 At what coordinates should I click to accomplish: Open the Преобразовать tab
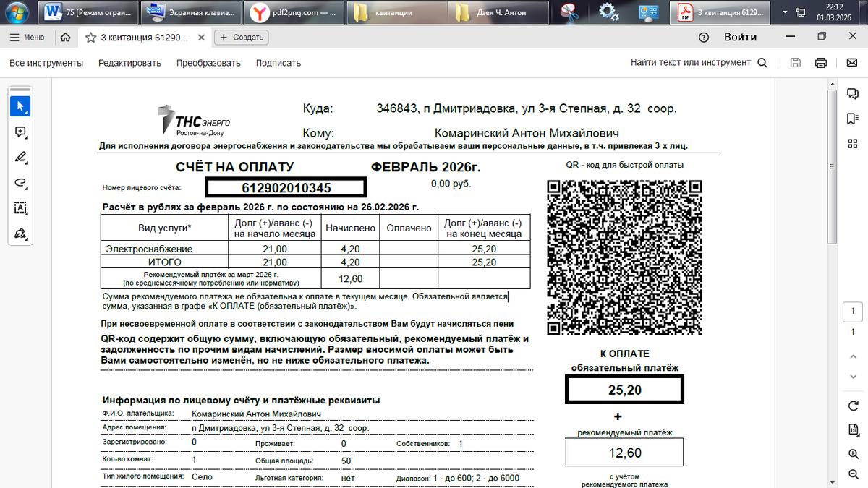pos(208,63)
